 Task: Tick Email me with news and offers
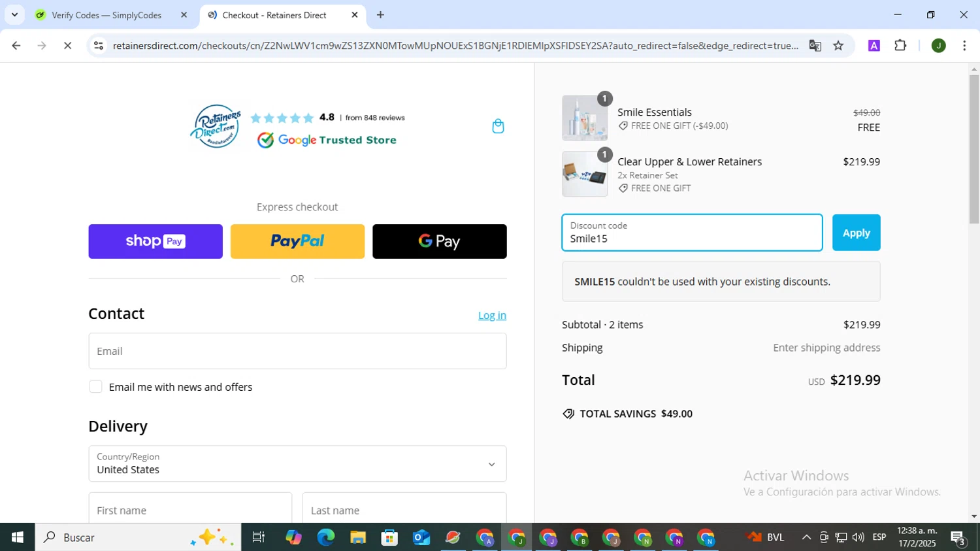95,387
